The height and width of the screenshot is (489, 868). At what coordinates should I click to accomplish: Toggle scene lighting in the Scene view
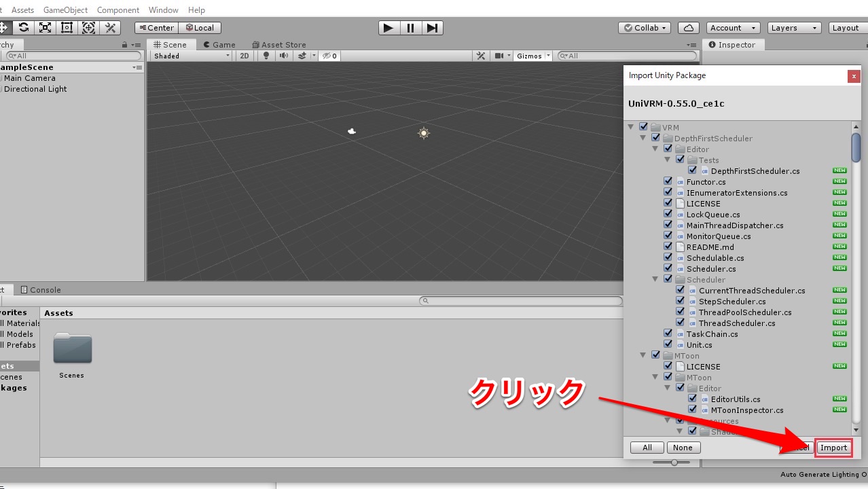click(266, 56)
